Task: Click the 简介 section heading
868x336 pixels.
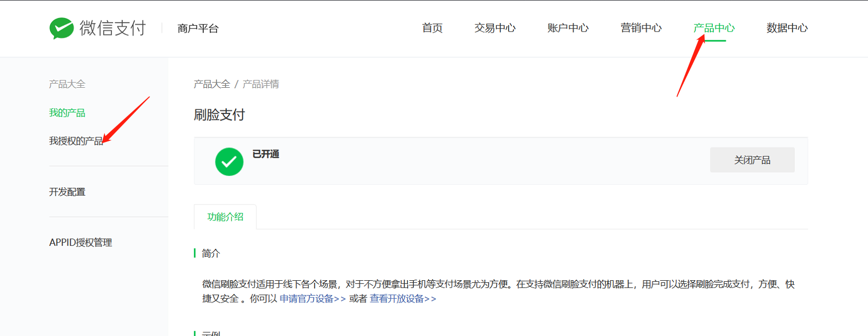Action: click(211, 253)
